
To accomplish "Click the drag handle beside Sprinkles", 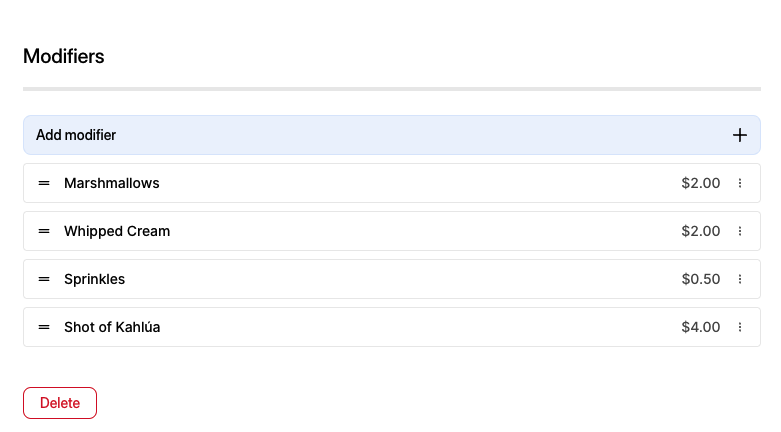I will [44, 279].
